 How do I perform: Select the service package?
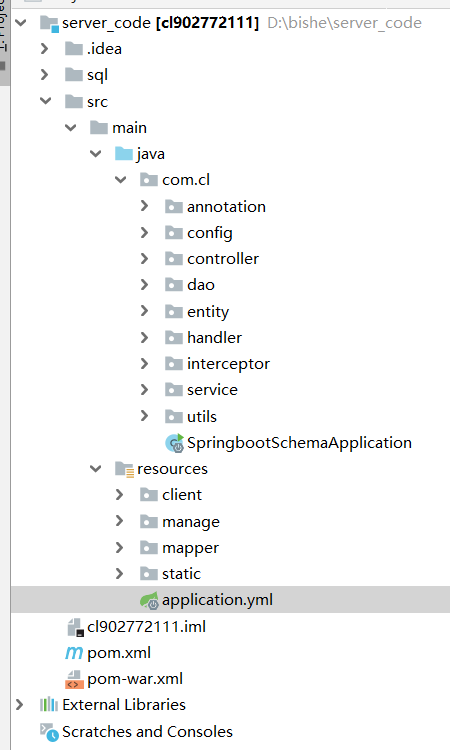pyautogui.click(x=212, y=390)
